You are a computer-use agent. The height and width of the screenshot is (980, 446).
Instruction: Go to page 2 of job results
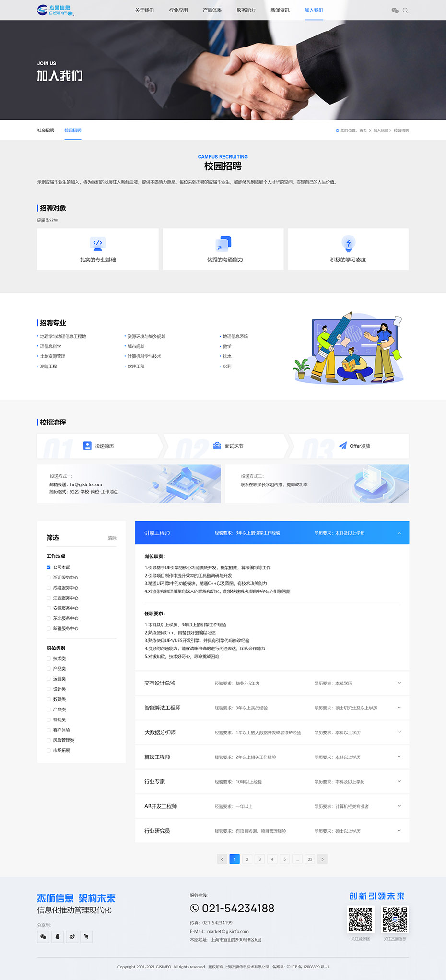coord(247,859)
